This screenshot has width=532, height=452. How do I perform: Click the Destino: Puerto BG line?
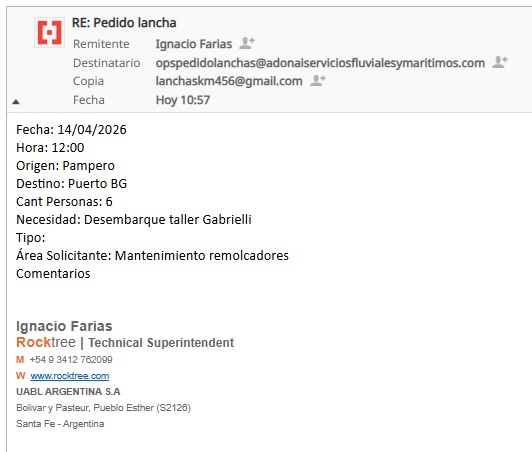click(x=71, y=184)
